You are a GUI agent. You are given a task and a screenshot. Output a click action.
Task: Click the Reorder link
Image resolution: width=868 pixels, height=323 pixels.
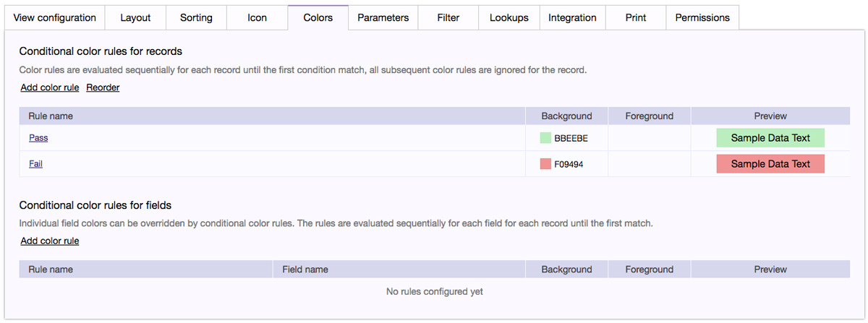point(103,87)
